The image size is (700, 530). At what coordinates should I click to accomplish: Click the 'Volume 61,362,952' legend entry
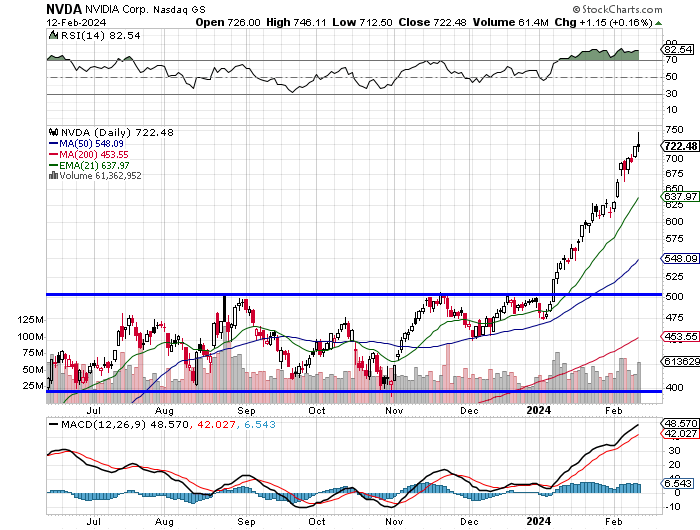click(x=100, y=175)
